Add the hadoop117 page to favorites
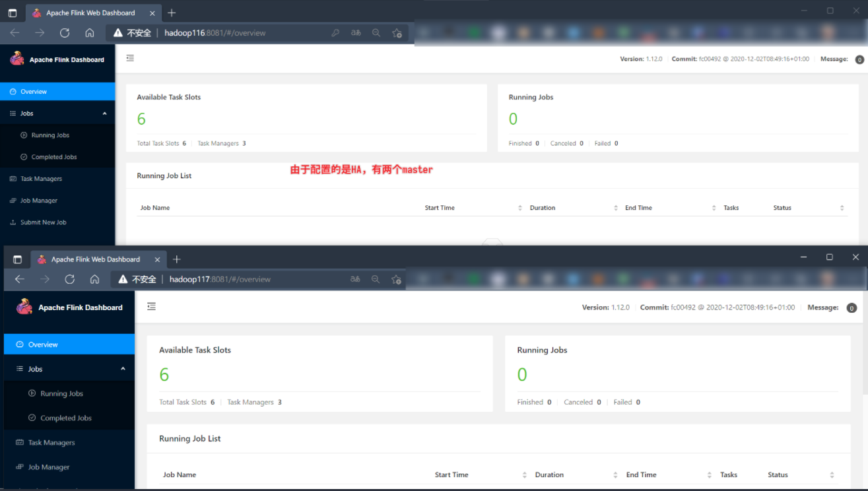Image resolution: width=868 pixels, height=491 pixels. click(396, 279)
